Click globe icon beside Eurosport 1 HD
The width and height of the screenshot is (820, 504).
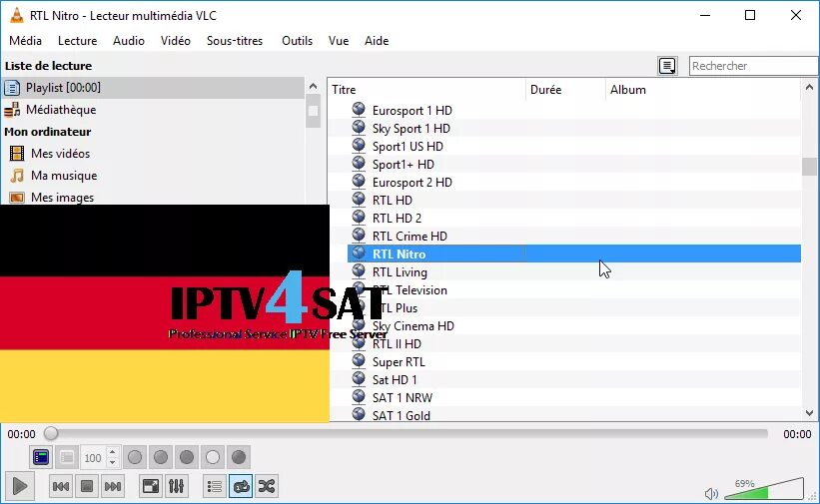359,109
